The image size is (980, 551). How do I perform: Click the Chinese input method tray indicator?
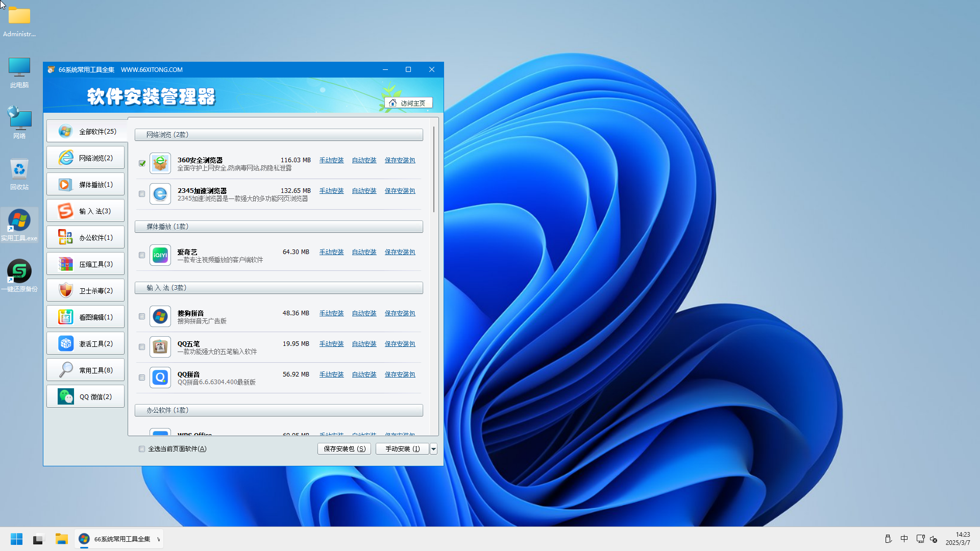pyautogui.click(x=904, y=539)
